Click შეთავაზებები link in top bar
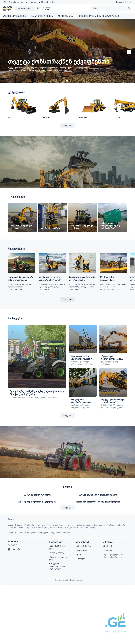135x644 pixels. (14, 2)
